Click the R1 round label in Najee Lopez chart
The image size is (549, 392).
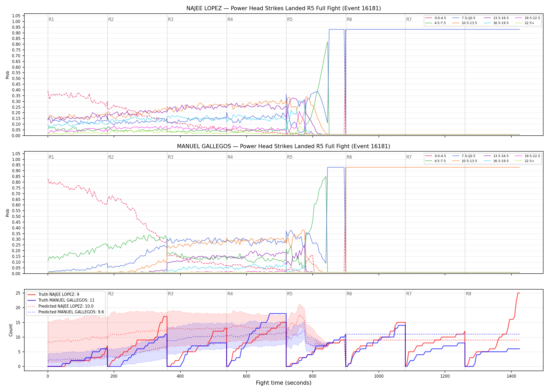coord(51,19)
